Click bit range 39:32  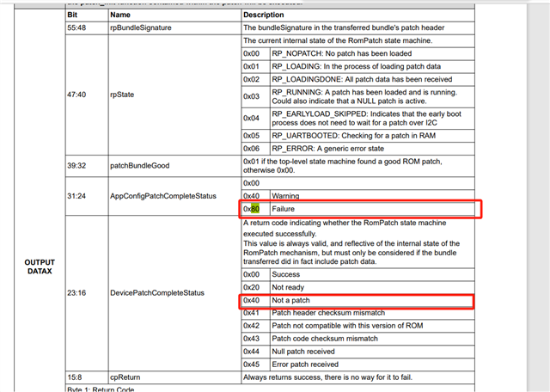(76, 166)
